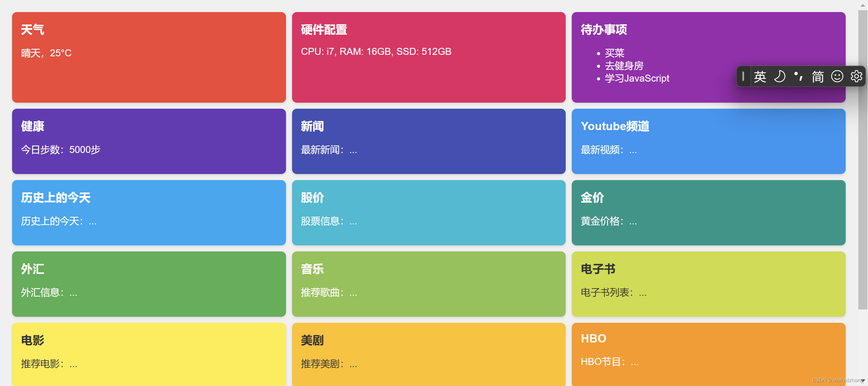
Task: Click the 历史上的今天：... body text
Action: coord(59,221)
